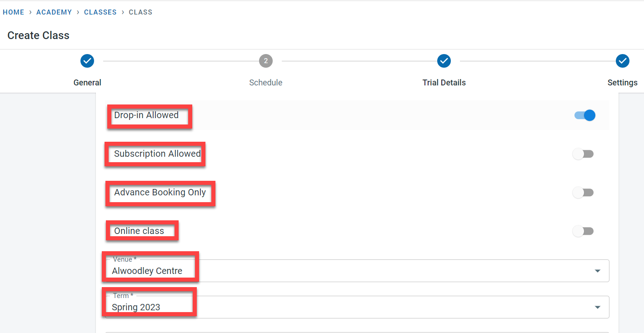Return to CLASSES via breadcrumb
The image size is (644, 333).
pos(100,12)
